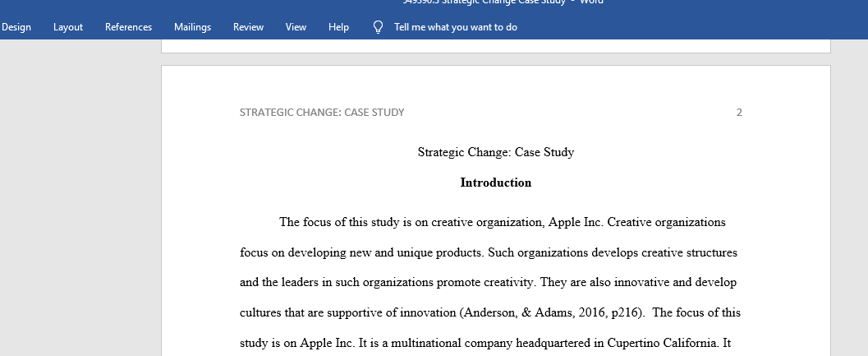Click the line starting 'The focus of this study'
The image size is (868, 356).
(502, 222)
